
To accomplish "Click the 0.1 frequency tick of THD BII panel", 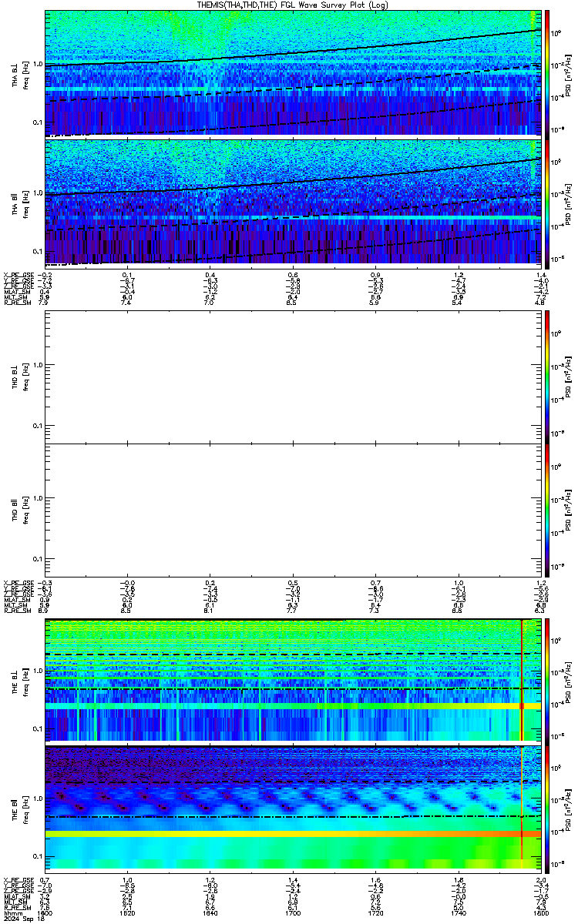I will click(37, 558).
